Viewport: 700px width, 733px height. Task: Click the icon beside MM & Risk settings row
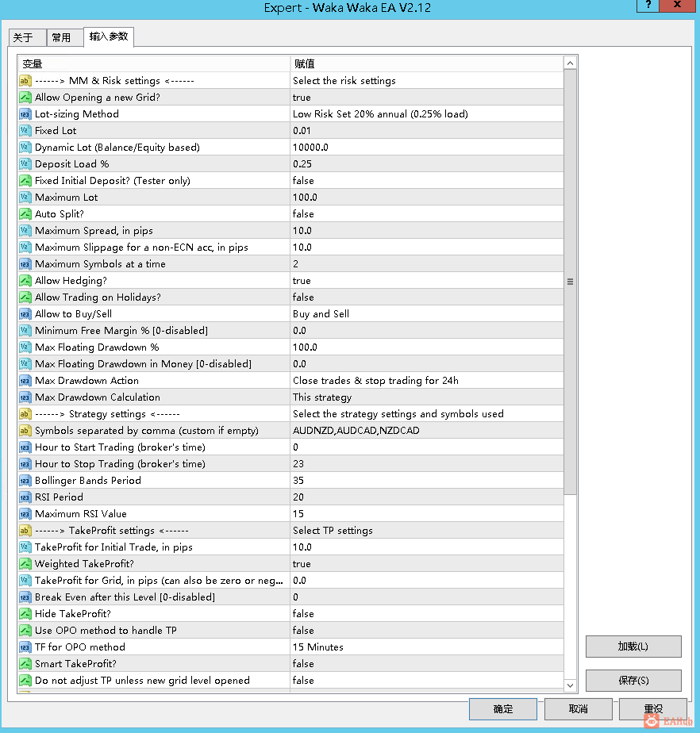pos(25,81)
